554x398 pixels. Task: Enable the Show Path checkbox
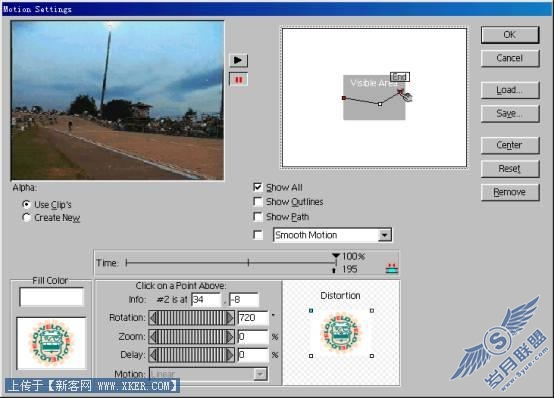point(258,217)
